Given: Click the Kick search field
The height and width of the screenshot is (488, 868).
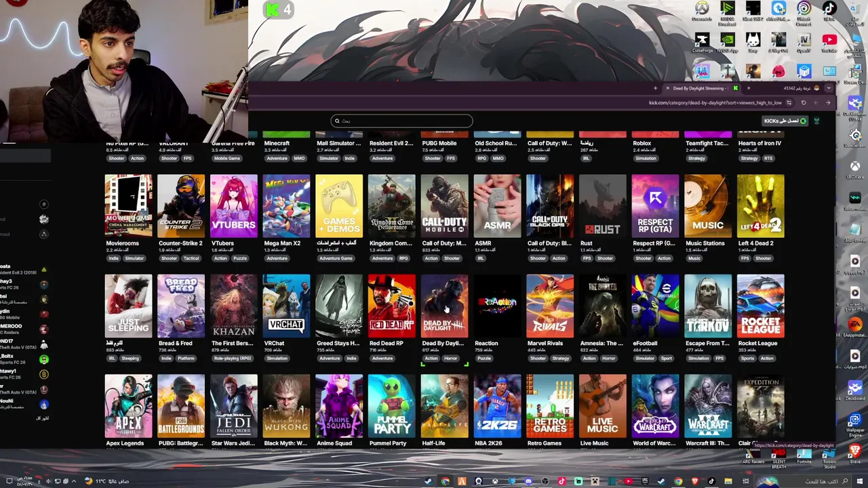Looking at the screenshot, I should pos(401,121).
